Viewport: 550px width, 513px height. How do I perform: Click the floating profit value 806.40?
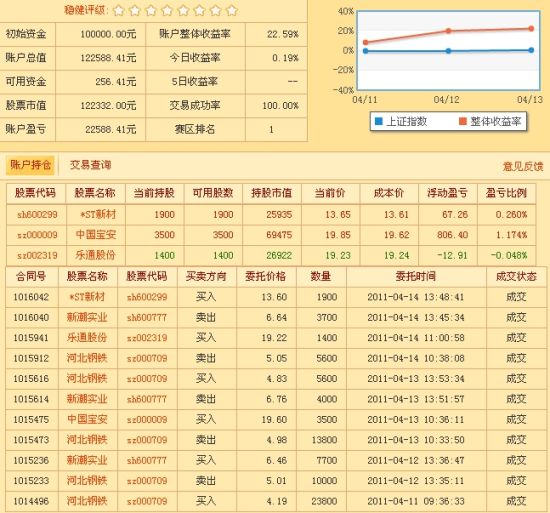click(452, 235)
